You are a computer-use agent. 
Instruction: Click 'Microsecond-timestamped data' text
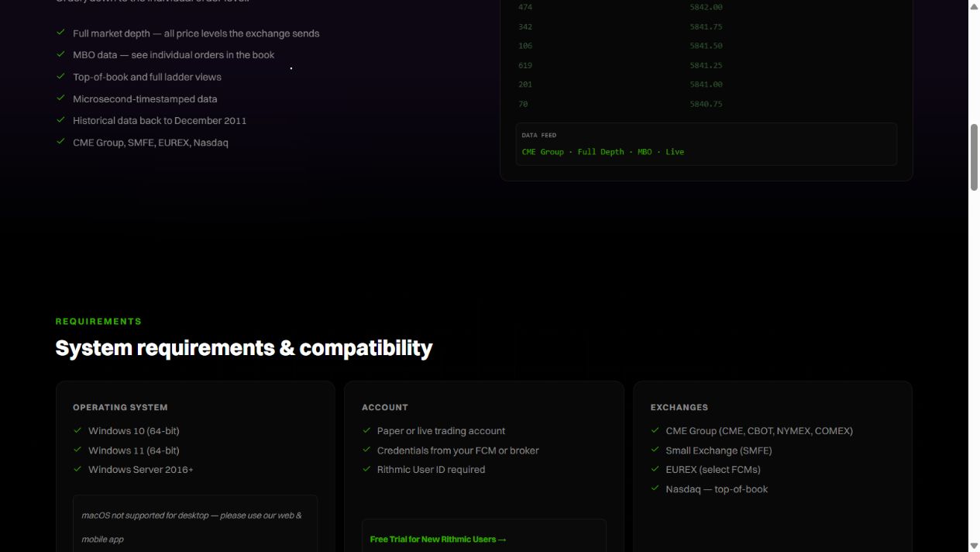pos(145,98)
